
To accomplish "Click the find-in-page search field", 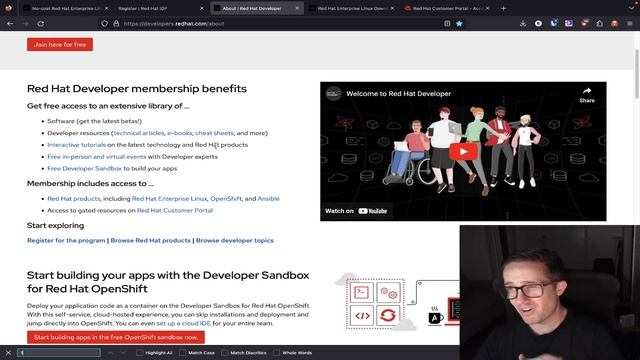I will pyautogui.click(x=59, y=352).
